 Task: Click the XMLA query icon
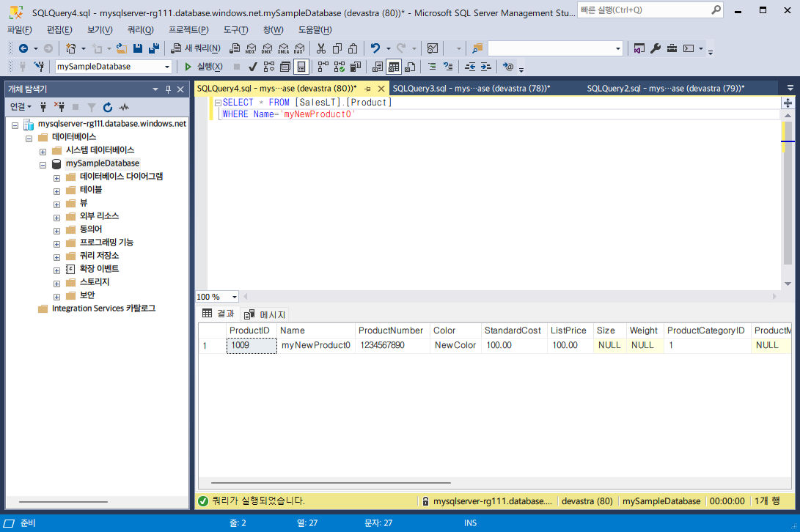[x=283, y=48]
